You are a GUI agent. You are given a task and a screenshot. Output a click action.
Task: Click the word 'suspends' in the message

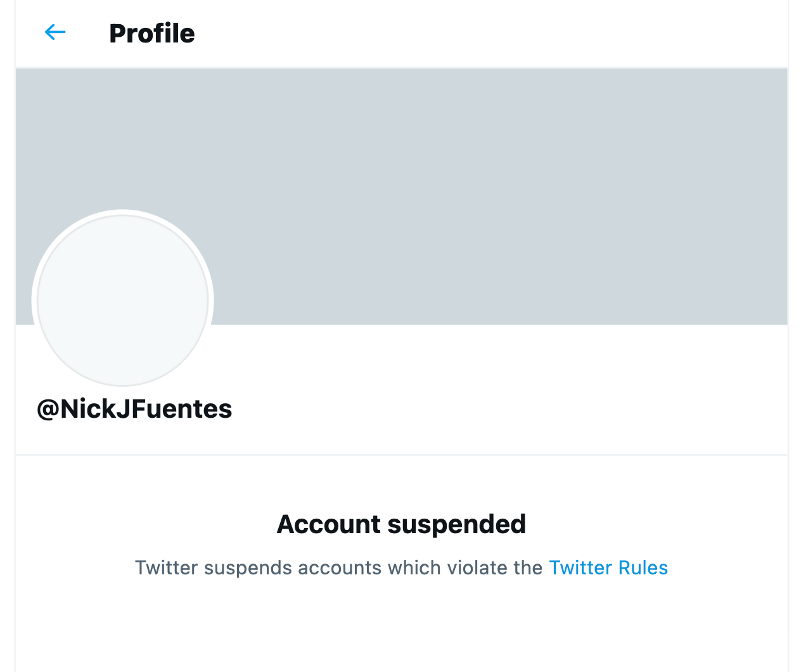(248, 567)
